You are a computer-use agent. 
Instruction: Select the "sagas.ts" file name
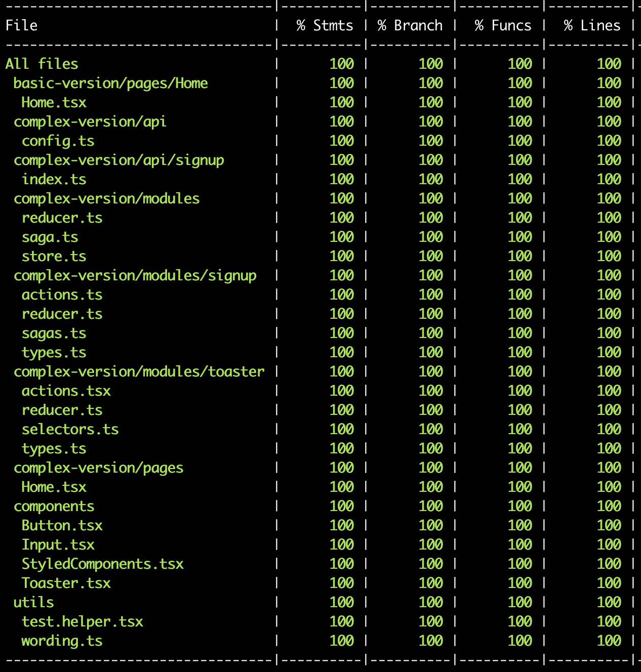click(54, 333)
